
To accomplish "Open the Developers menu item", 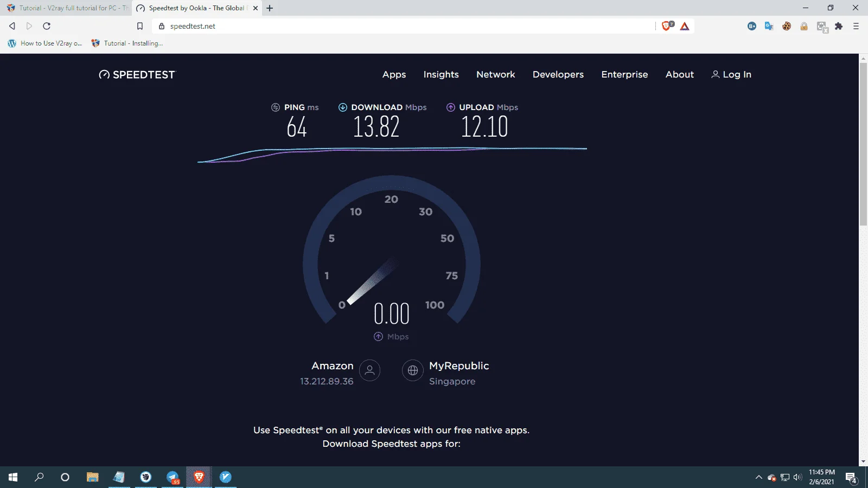I will (x=558, y=75).
